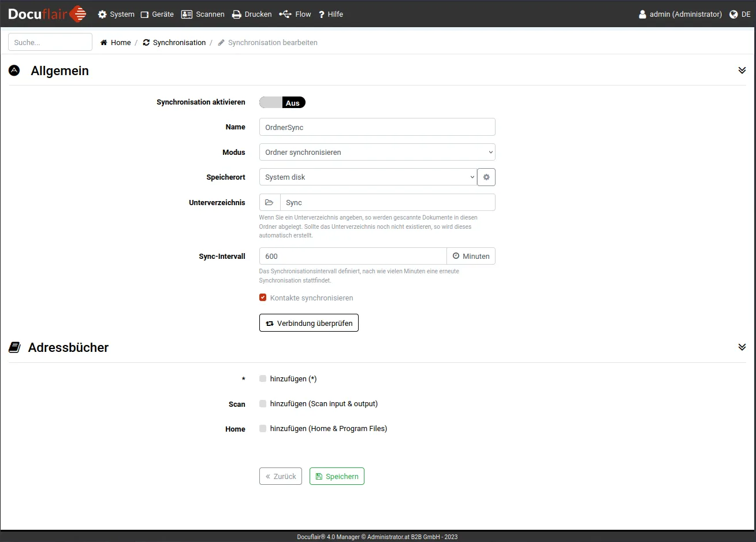Uncheck Kontakte synchronisieren checkbox
Viewport: 756px width, 542px height.
click(263, 298)
